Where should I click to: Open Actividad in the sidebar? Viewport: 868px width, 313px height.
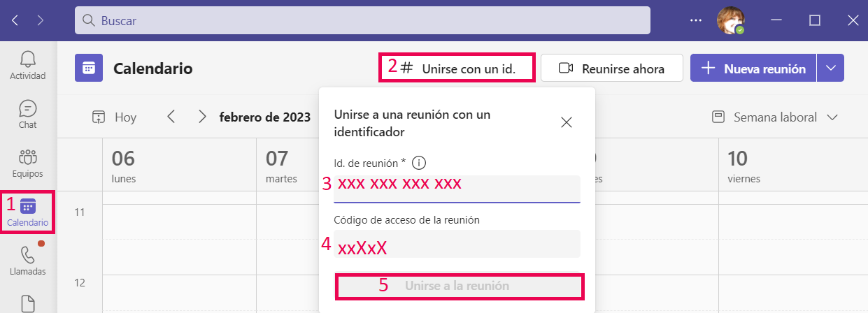pos(28,65)
